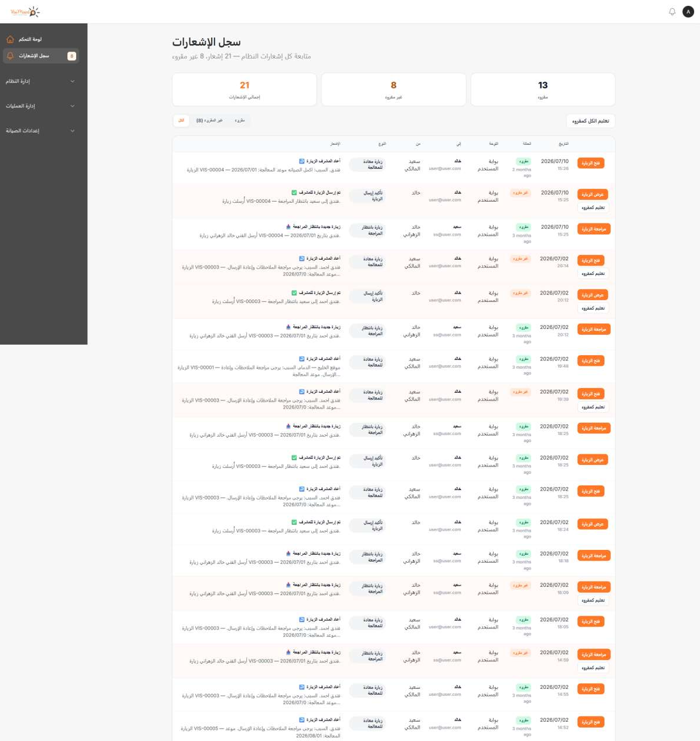
Task: Click عرض الزيارة for the 2026/07/10 row
Action: pos(592,194)
